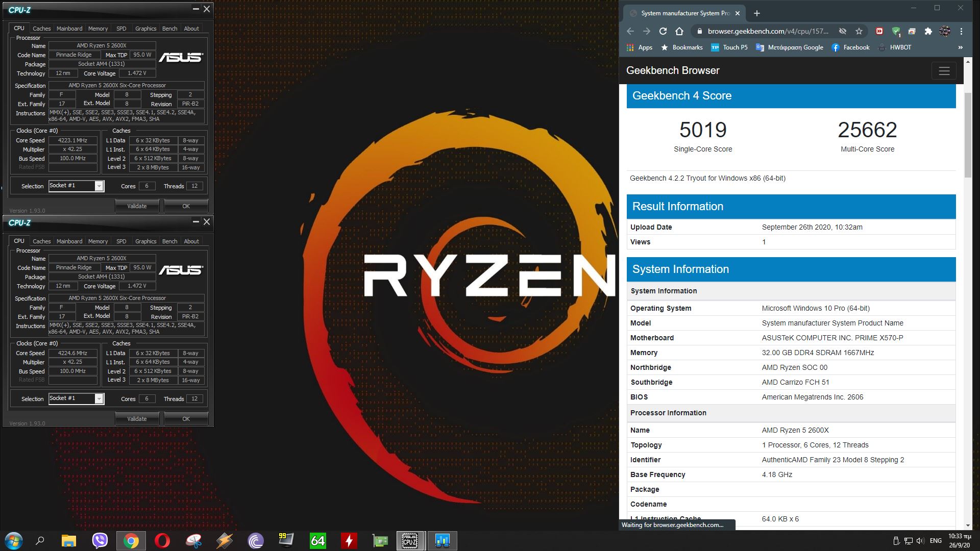Open clock showing 10:33 date panel
Viewport: 980px width, 551px height.
tap(959, 541)
